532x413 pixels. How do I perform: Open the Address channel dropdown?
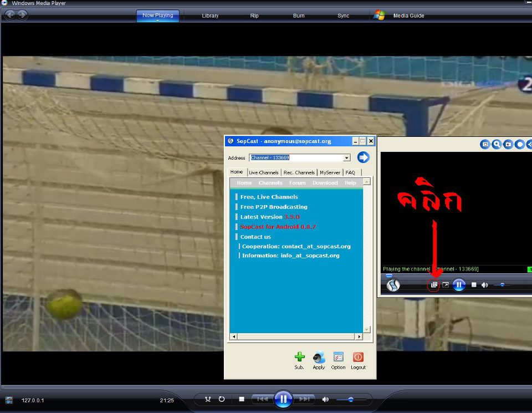[346, 158]
